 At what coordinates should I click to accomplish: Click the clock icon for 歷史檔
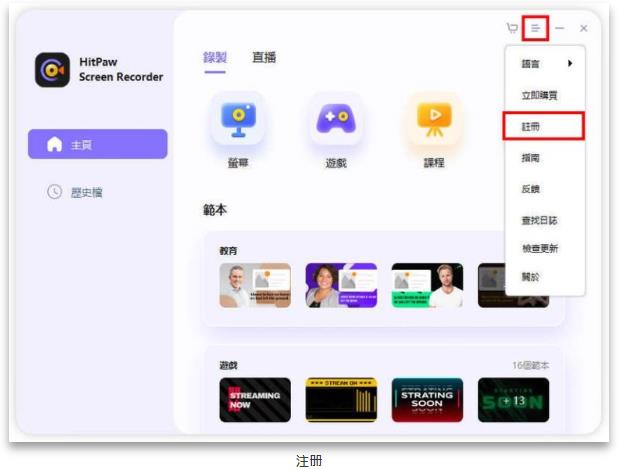pos(54,192)
